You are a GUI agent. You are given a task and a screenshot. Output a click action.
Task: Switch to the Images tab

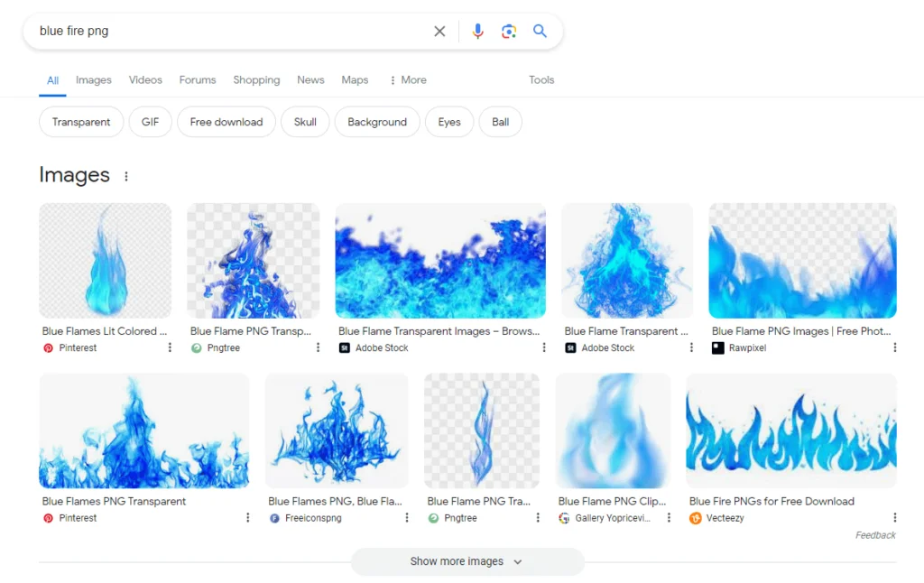[94, 80]
